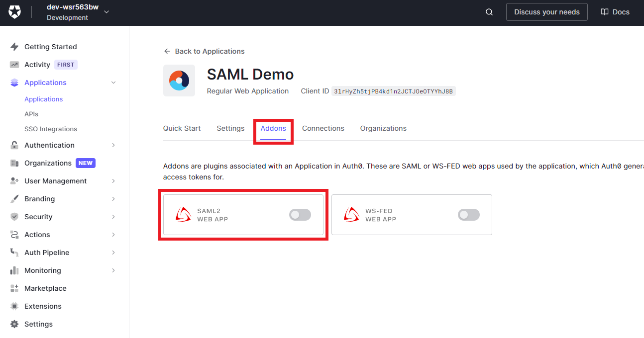
Task: Click the Auth0 shield logo
Action: [14, 11]
